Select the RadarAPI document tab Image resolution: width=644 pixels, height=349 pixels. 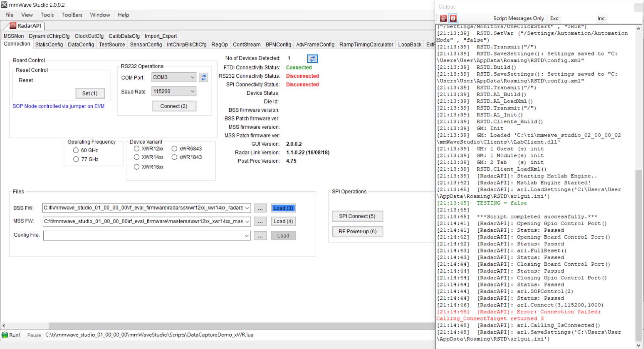[26, 26]
